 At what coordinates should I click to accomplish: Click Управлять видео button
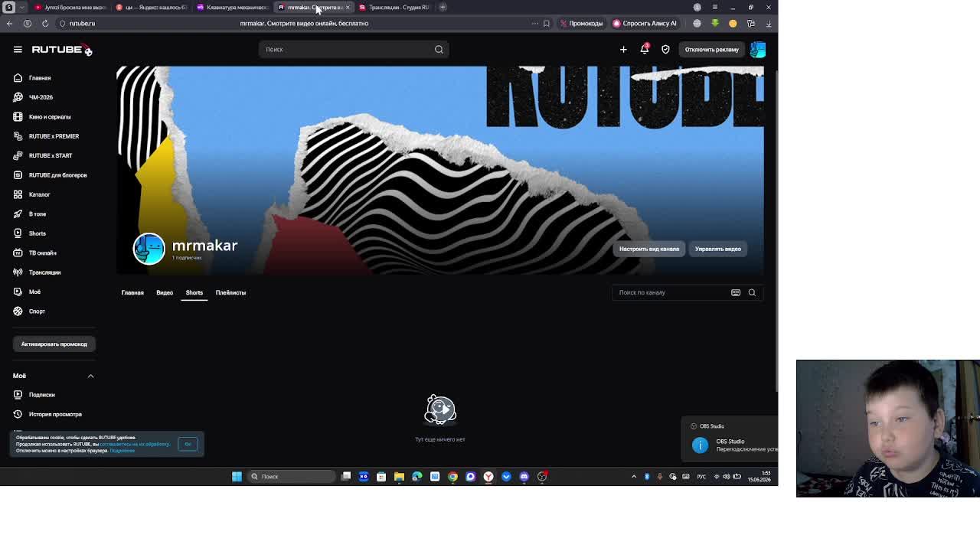click(x=718, y=249)
